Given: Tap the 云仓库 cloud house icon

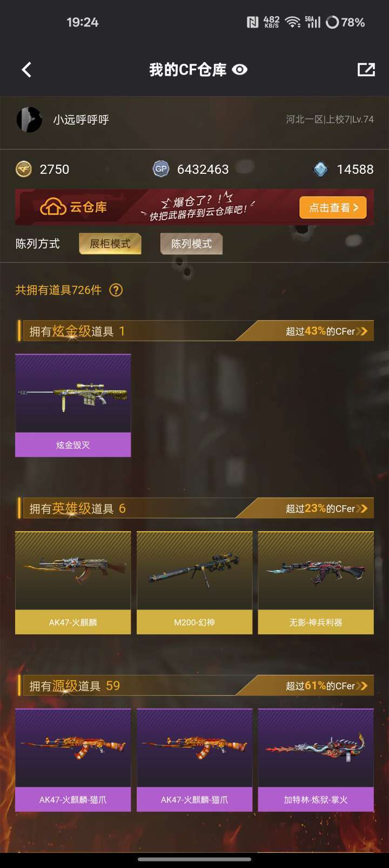Looking at the screenshot, I should tap(52, 207).
